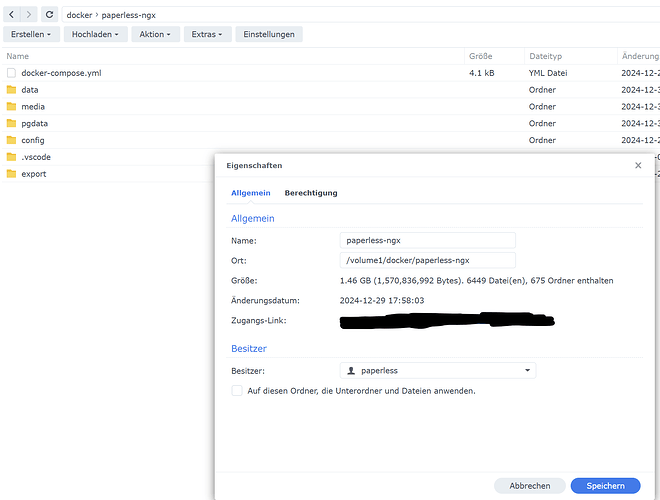
Task: Click the data folder icon
Action: click(11, 90)
